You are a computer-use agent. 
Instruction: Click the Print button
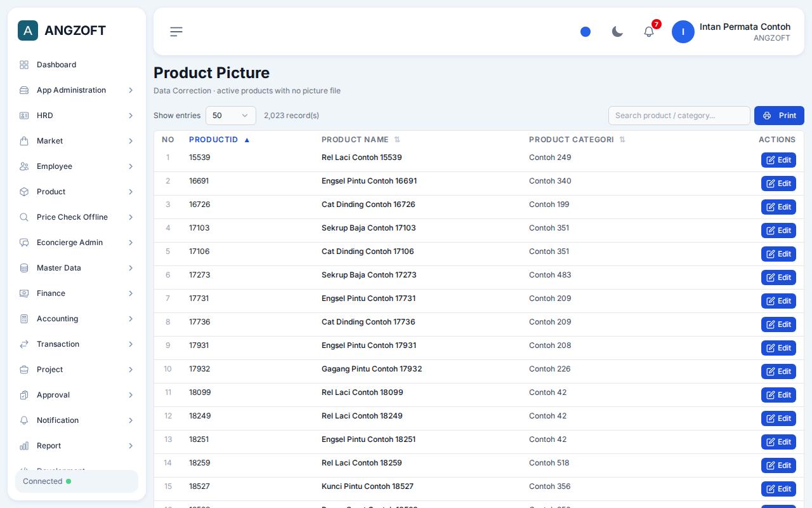(779, 116)
